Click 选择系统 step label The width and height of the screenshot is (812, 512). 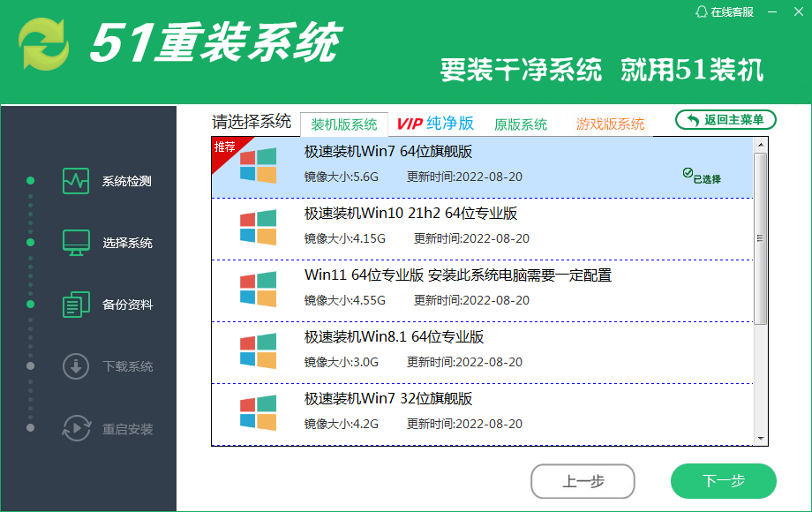click(x=127, y=243)
